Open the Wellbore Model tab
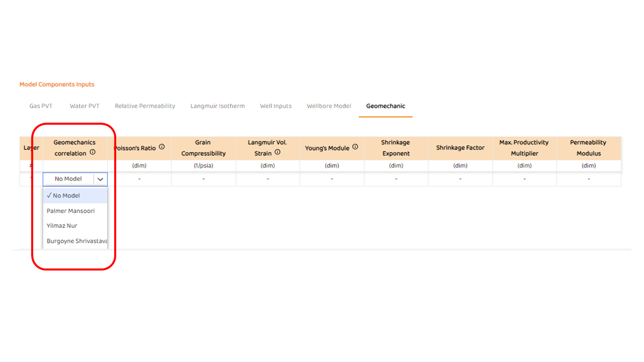644x362 pixels. (329, 106)
